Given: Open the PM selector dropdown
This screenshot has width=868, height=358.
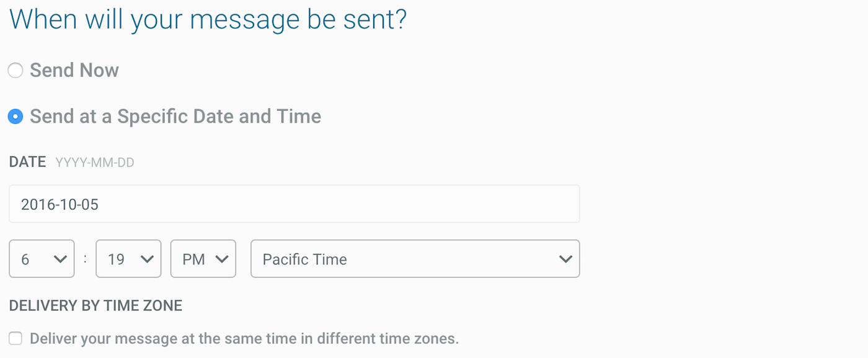Looking at the screenshot, I should click(203, 259).
